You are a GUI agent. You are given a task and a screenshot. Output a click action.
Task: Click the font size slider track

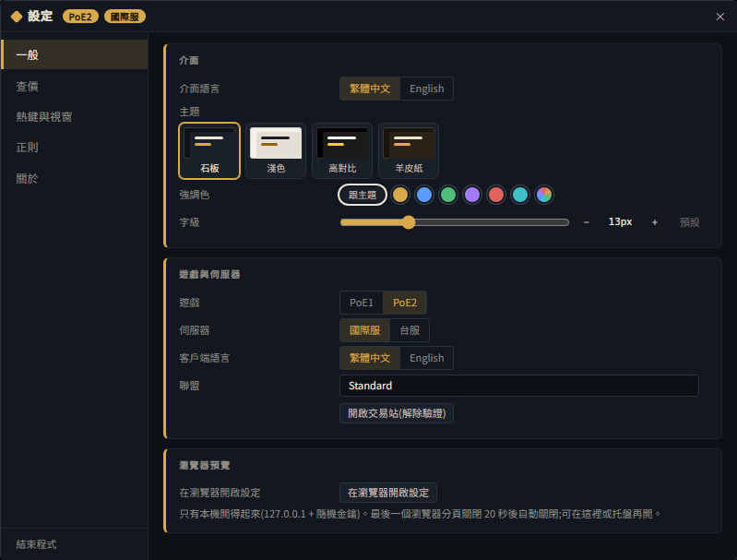[x=455, y=222]
